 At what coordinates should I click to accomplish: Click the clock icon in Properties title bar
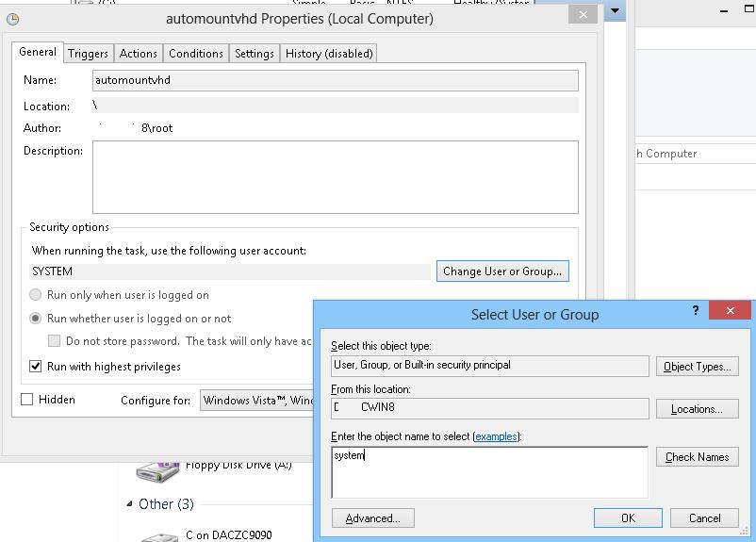pyautogui.click(x=12, y=19)
